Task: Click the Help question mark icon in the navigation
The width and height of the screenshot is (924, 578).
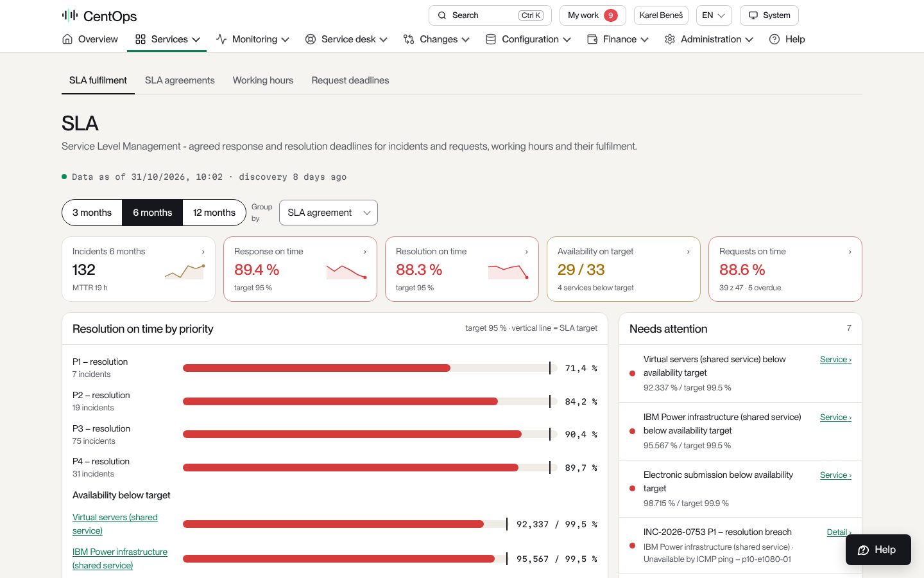Action: [774, 39]
